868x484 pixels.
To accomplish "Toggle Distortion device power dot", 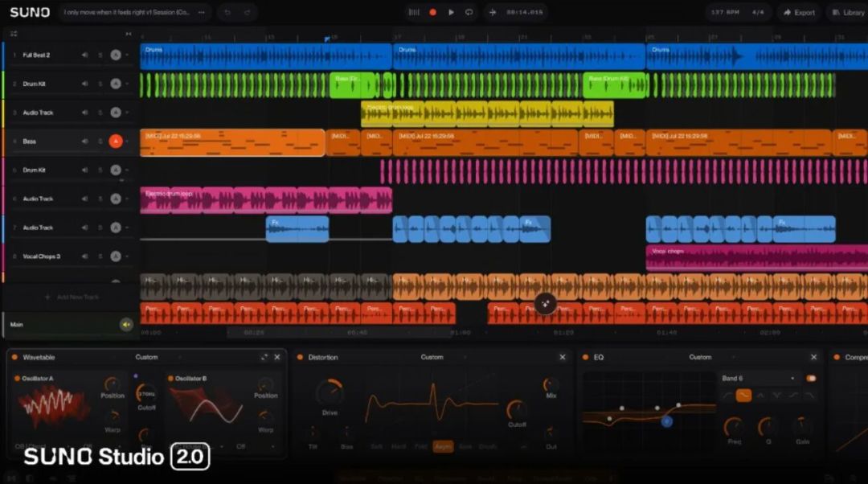I will click(300, 357).
